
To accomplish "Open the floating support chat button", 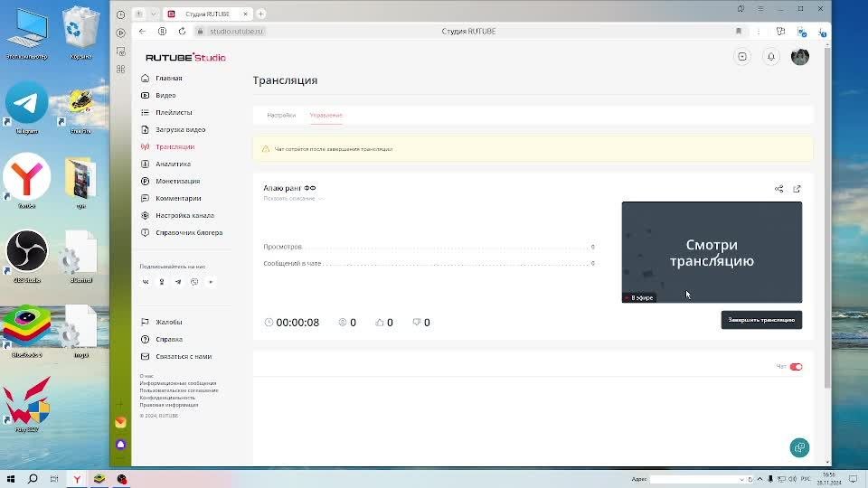I will click(x=799, y=447).
